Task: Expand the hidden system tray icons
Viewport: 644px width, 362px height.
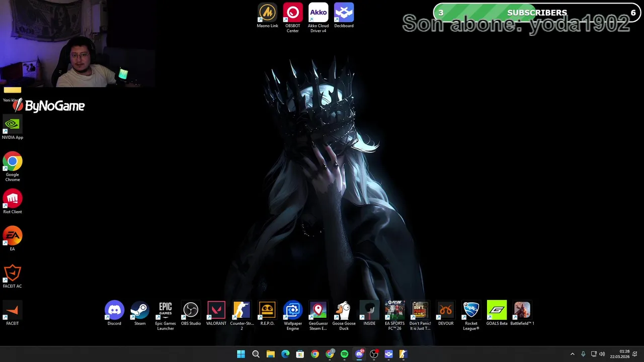Action: click(572, 354)
